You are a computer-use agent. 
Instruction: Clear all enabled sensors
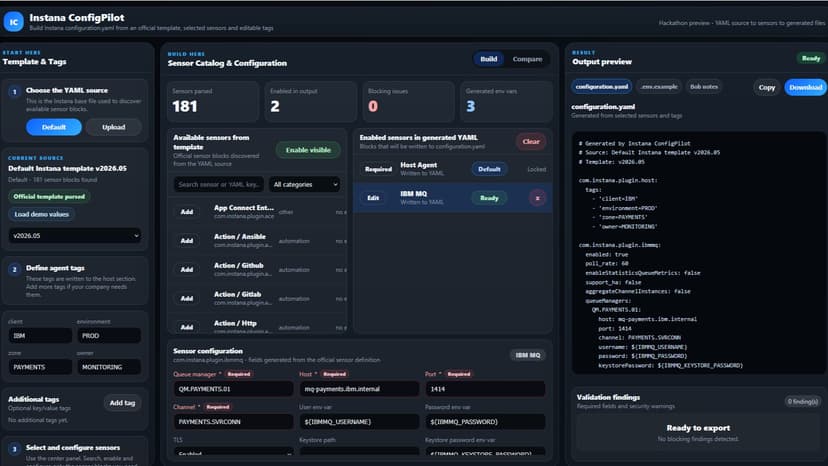point(531,142)
